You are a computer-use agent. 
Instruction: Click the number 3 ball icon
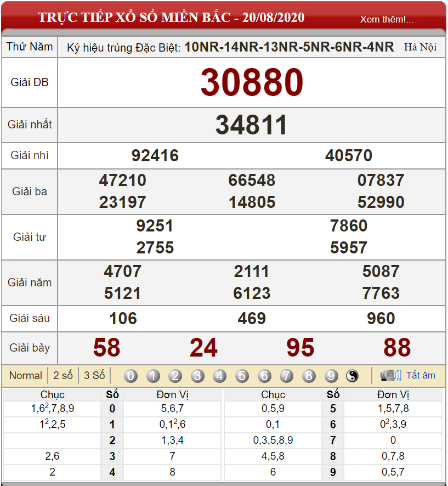[197, 376]
